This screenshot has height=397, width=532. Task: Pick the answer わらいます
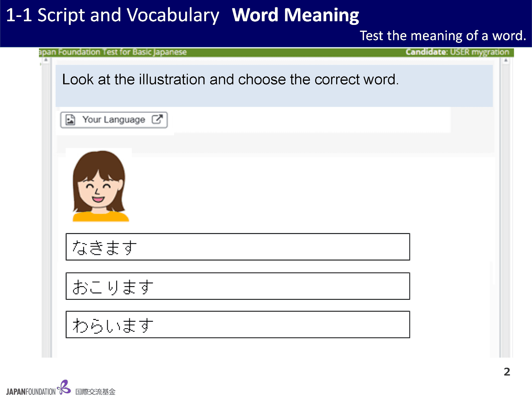point(237,325)
